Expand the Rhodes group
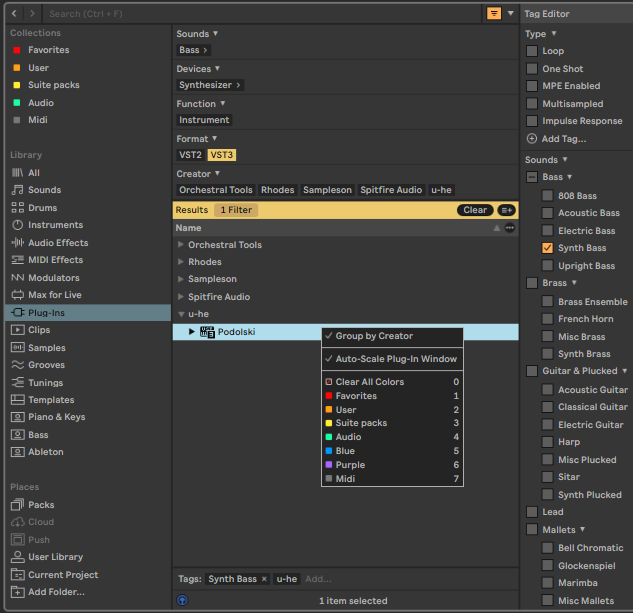The image size is (633, 613). pyautogui.click(x=180, y=262)
